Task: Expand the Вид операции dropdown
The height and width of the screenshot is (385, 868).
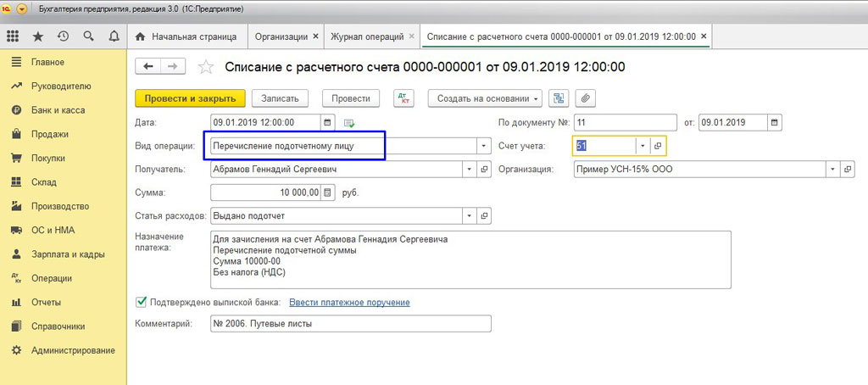Action: tap(484, 146)
